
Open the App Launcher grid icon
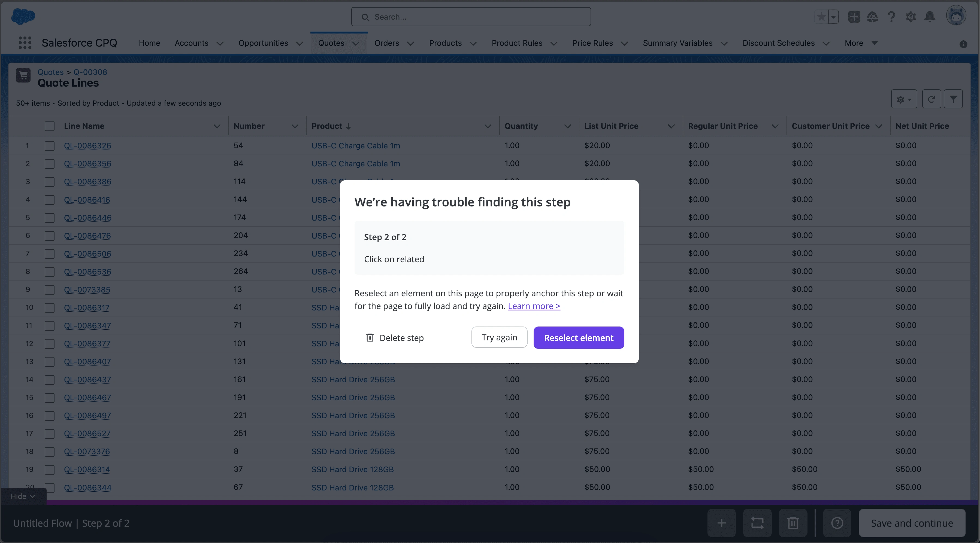click(25, 43)
